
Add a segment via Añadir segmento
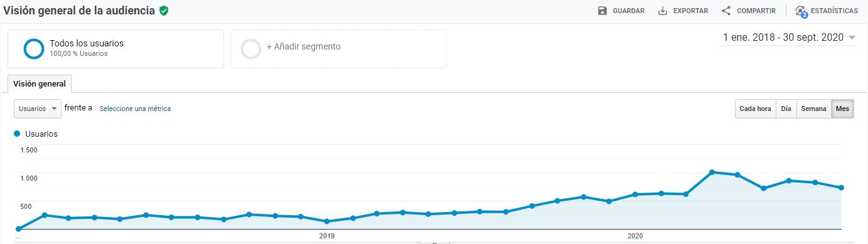(338, 49)
